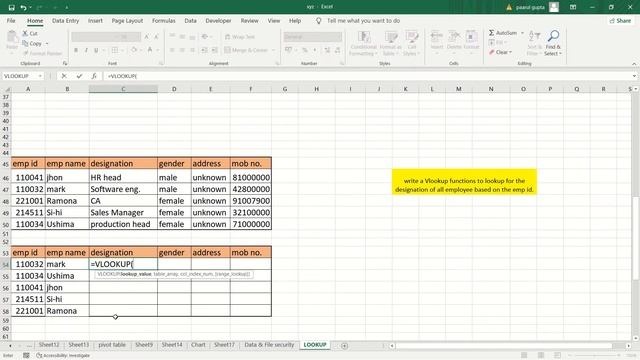Toggle Bold formatting button
Viewport: 640px width, 360px height.
[x=76, y=50]
